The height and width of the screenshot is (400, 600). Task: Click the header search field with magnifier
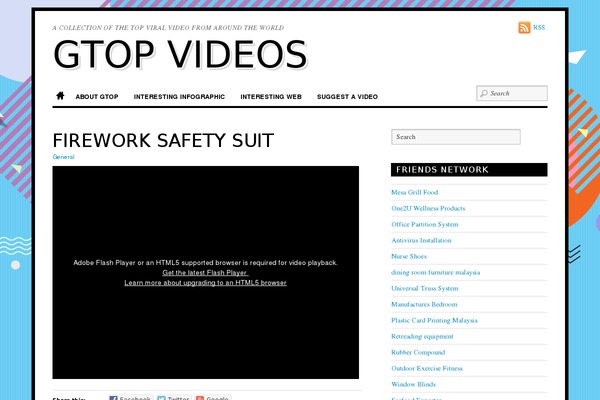512,93
